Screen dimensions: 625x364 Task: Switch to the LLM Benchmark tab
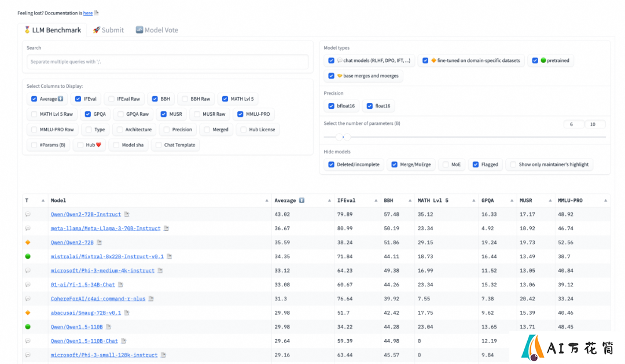click(53, 30)
